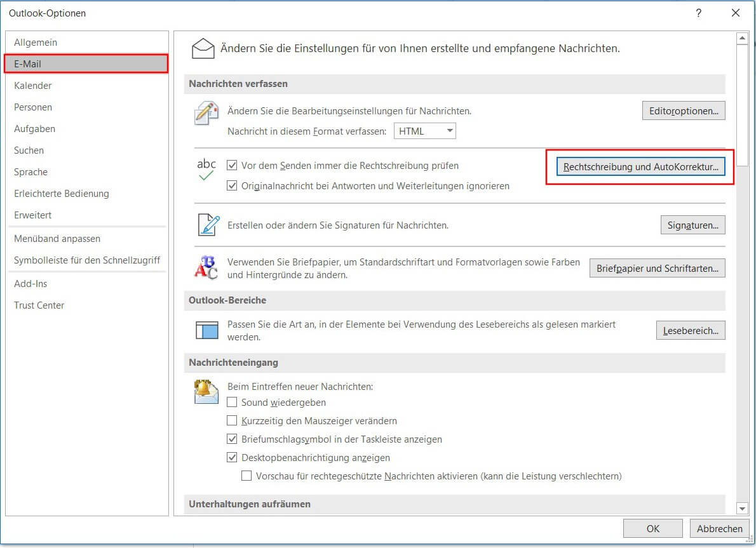
Task: Click the reading pane layout icon
Action: point(207,330)
